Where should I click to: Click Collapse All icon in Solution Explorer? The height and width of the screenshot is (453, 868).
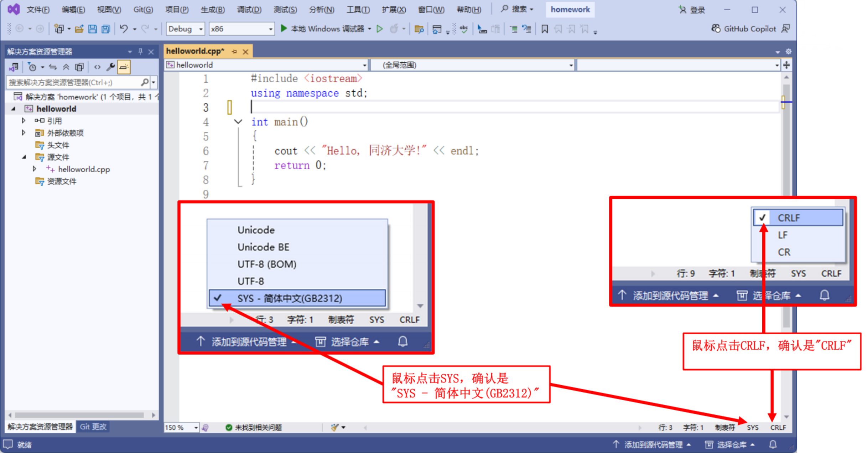(x=66, y=67)
